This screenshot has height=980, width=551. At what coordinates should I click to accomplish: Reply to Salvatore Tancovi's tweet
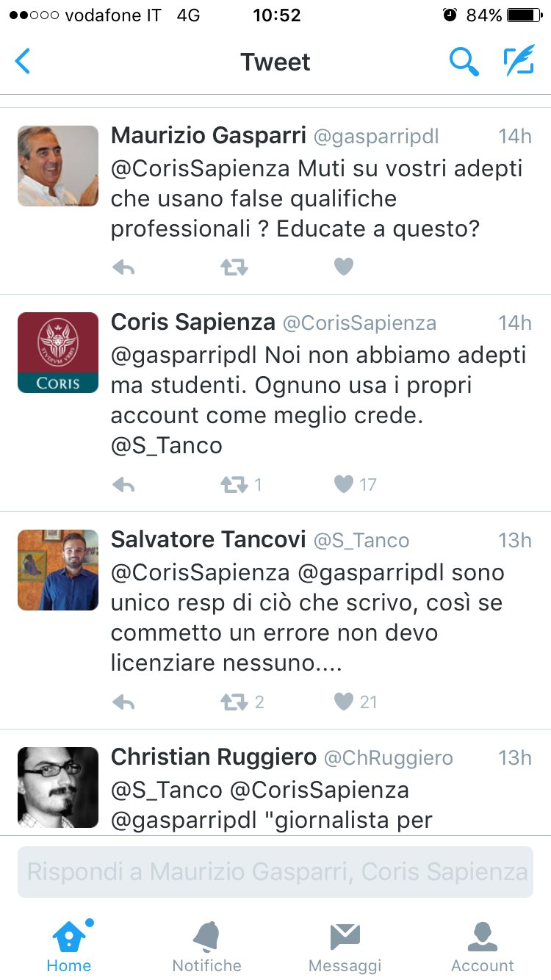point(124,702)
